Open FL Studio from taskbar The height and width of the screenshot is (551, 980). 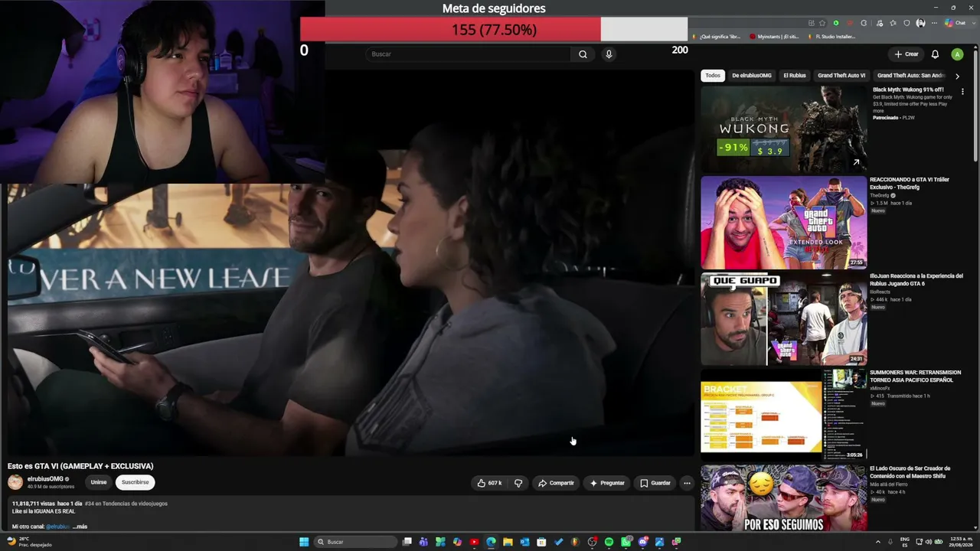pos(575,542)
